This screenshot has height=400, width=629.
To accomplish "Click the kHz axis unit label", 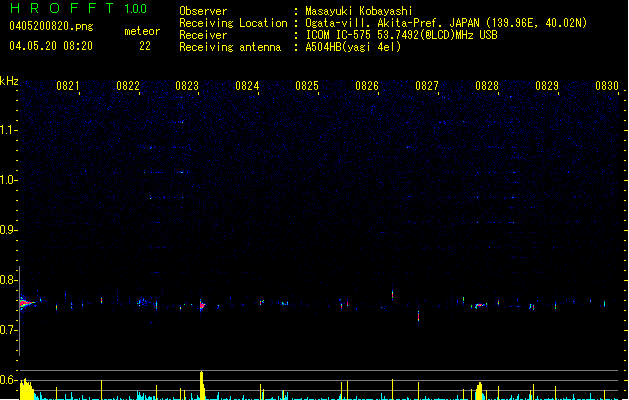I will click(9, 81).
